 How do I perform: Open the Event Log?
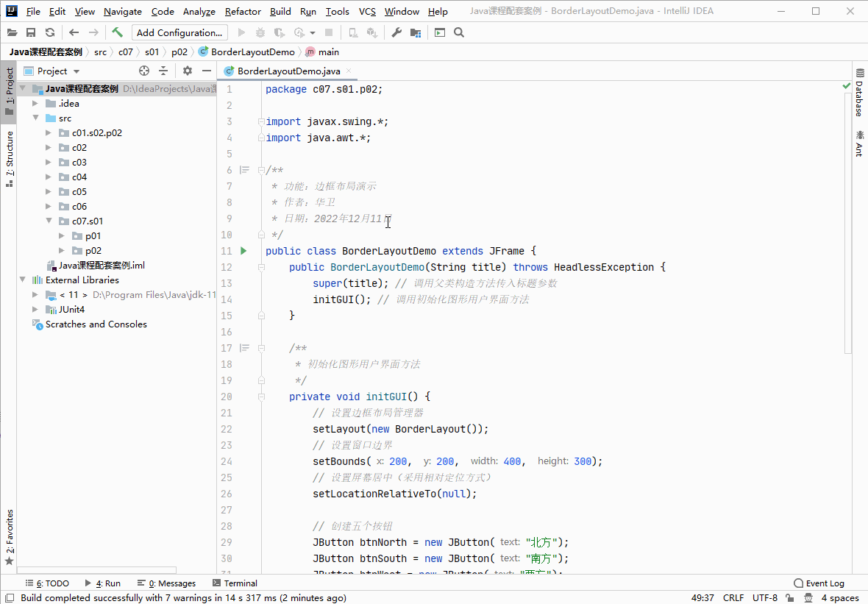819,583
